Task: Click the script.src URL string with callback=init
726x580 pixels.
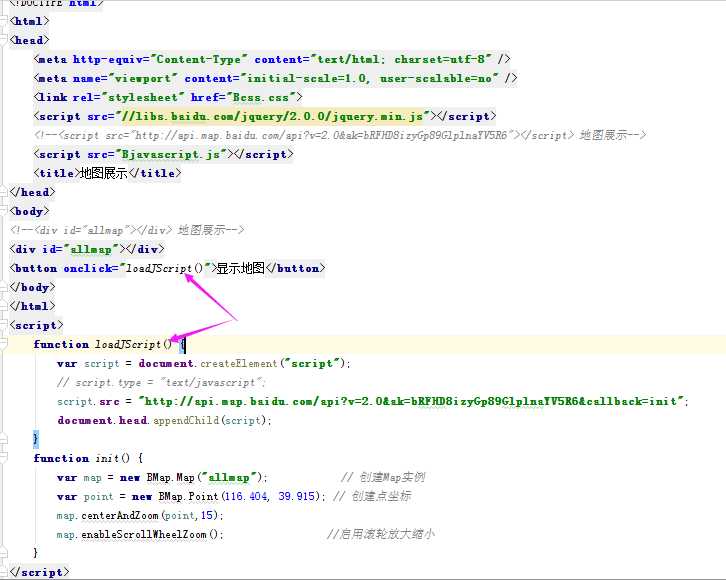Action: (x=412, y=401)
